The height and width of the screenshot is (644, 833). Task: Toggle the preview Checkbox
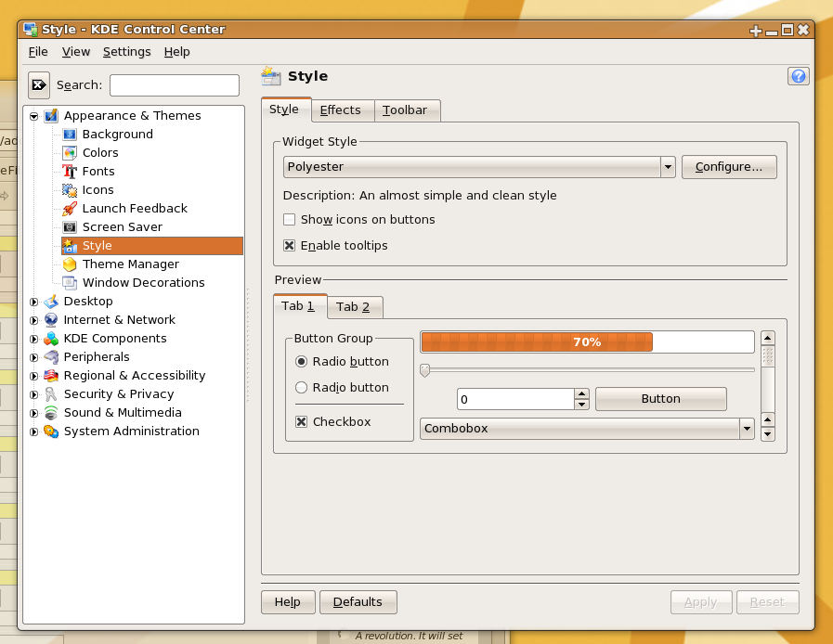pos(301,421)
